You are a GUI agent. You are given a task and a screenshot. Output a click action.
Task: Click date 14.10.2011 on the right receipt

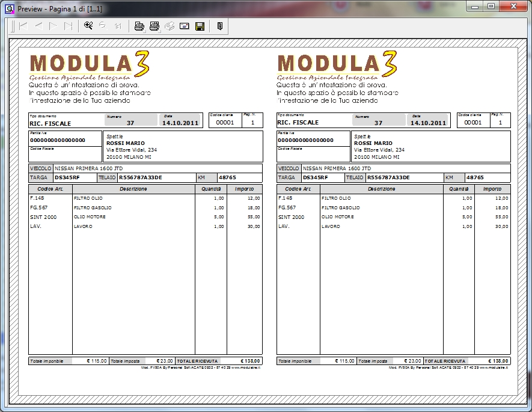pos(428,123)
